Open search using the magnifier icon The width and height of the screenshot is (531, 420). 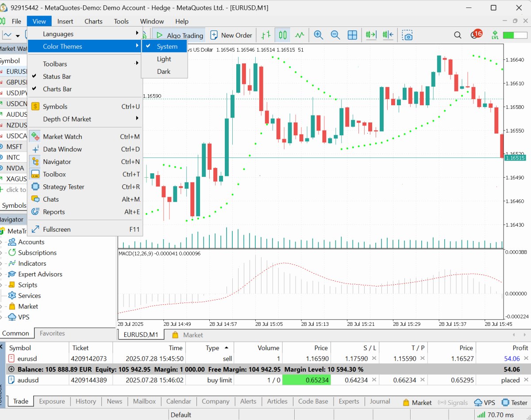(x=458, y=35)
